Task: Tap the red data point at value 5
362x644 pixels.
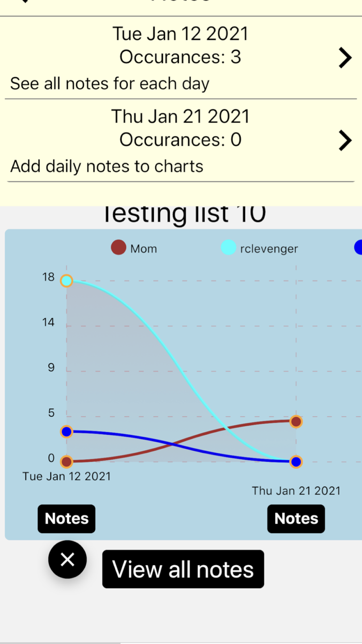Action: point(295,421)
